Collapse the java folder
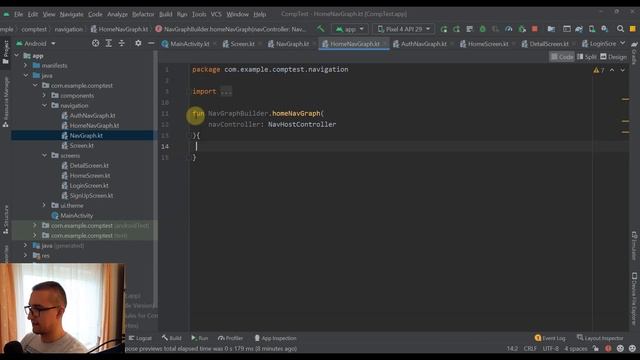The width and height of the screenshot is (640, 360). point(26,75)
